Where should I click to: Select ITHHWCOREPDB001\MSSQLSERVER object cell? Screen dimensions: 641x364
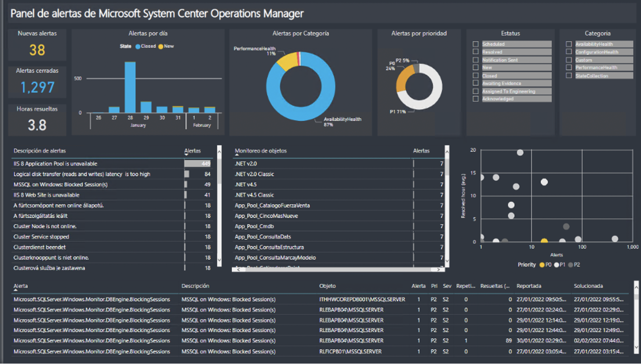362,299
